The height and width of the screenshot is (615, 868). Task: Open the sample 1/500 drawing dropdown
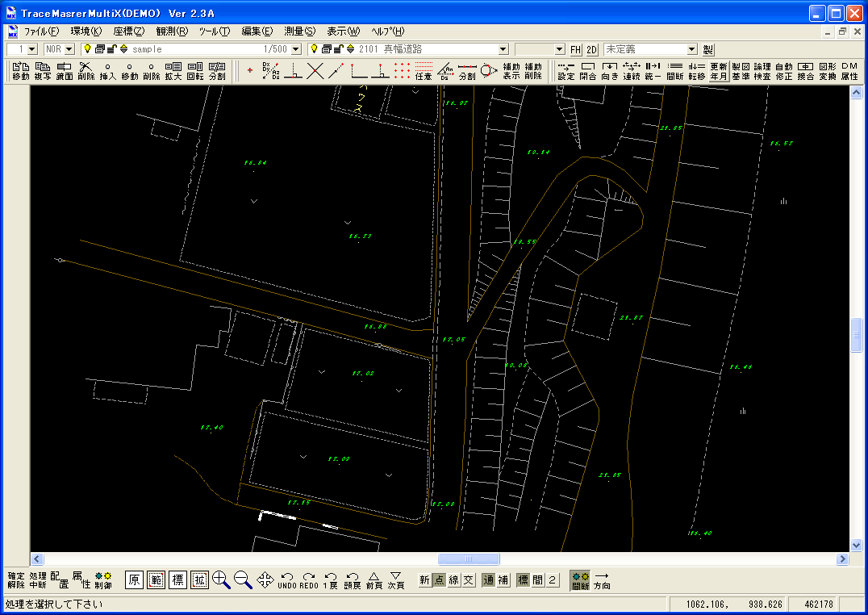point(296,49)
